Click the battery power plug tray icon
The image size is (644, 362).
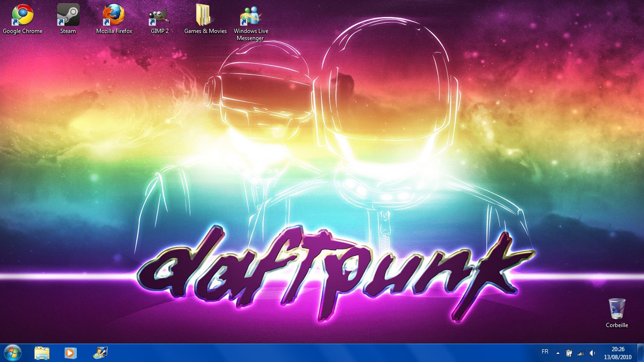tap(569, 353)
